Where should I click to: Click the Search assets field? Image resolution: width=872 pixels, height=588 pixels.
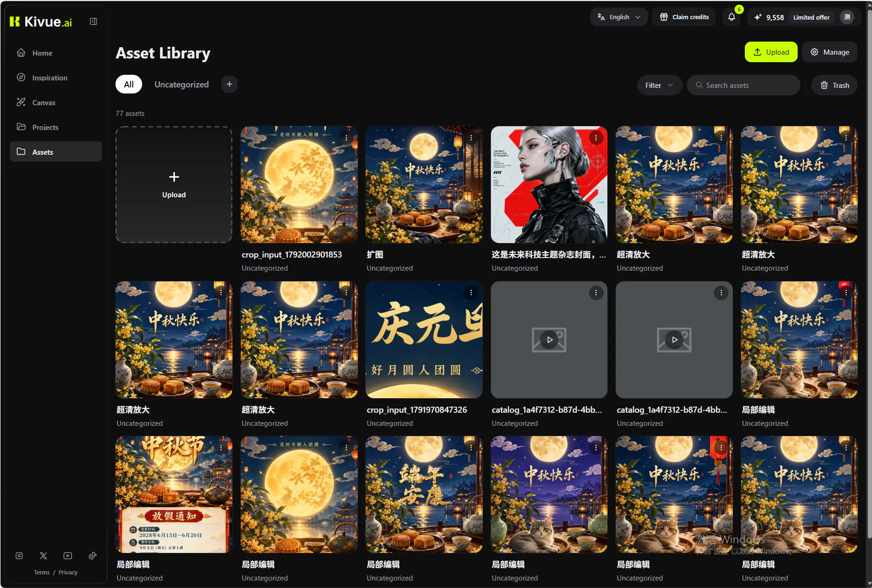[x=743, y=85]
